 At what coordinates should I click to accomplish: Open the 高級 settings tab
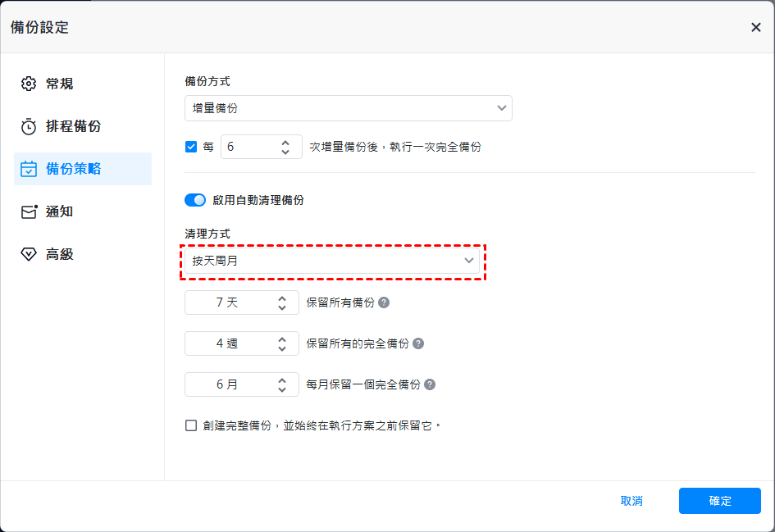point(59,254)
